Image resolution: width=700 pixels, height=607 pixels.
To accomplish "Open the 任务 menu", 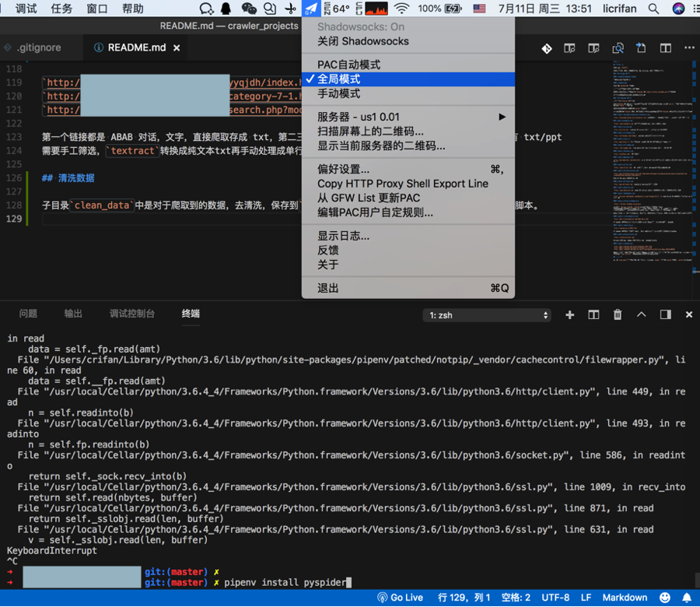I will [x=61, y=9].
